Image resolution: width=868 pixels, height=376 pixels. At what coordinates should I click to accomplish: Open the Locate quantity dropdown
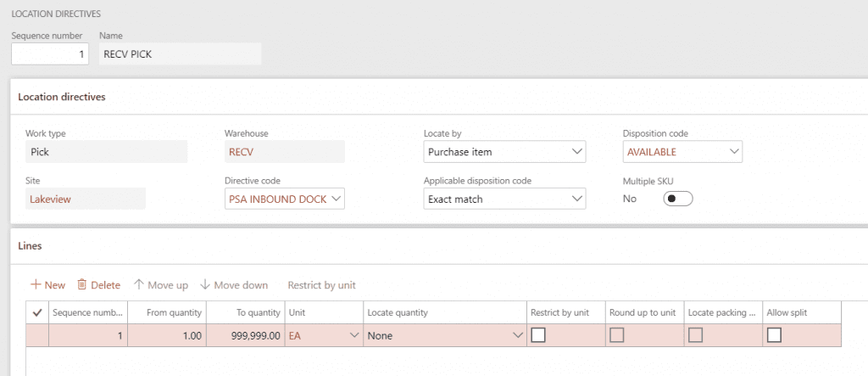[517, 335]
